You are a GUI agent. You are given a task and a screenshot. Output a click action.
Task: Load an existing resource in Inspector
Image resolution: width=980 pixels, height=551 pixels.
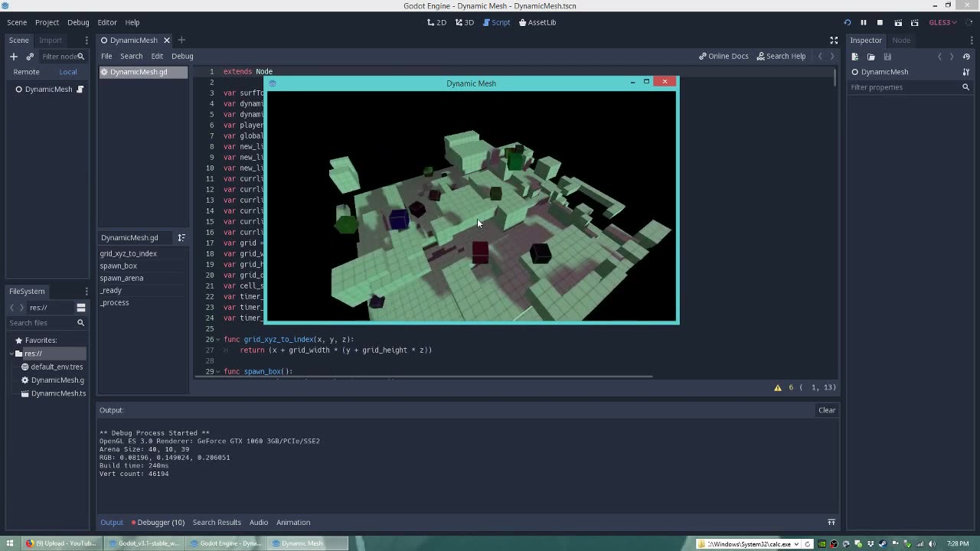coord(871,56)
